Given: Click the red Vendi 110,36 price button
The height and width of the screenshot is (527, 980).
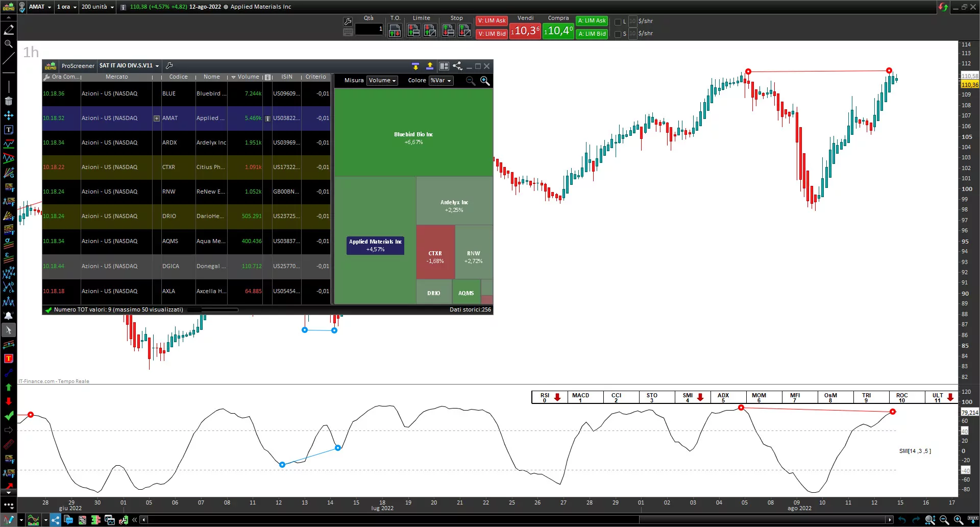Looking at the screenshot, I should pos(525,31).
